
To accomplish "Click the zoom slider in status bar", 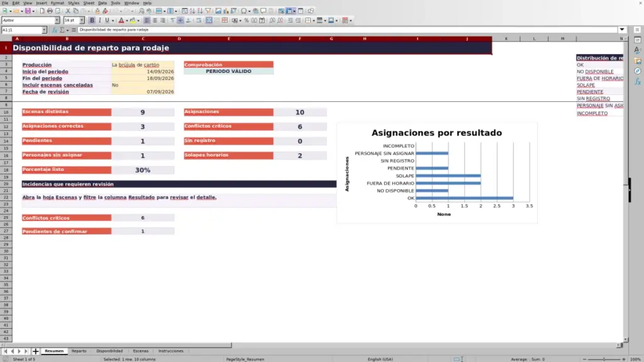I will click(x=604, y=359).
